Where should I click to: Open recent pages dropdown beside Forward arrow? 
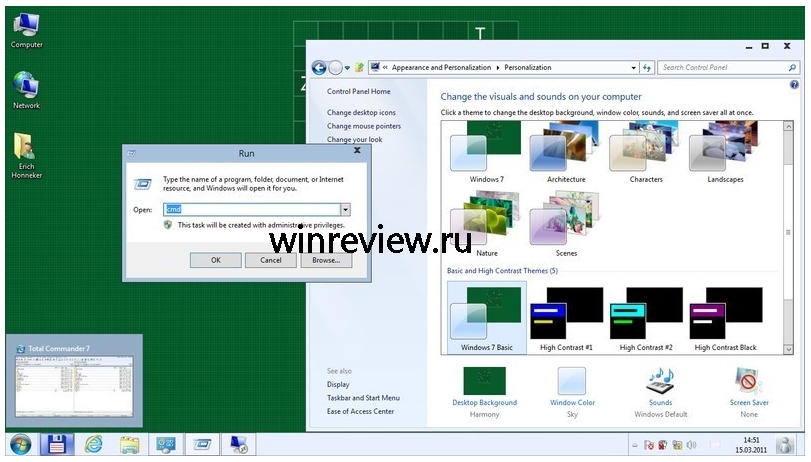347,68
